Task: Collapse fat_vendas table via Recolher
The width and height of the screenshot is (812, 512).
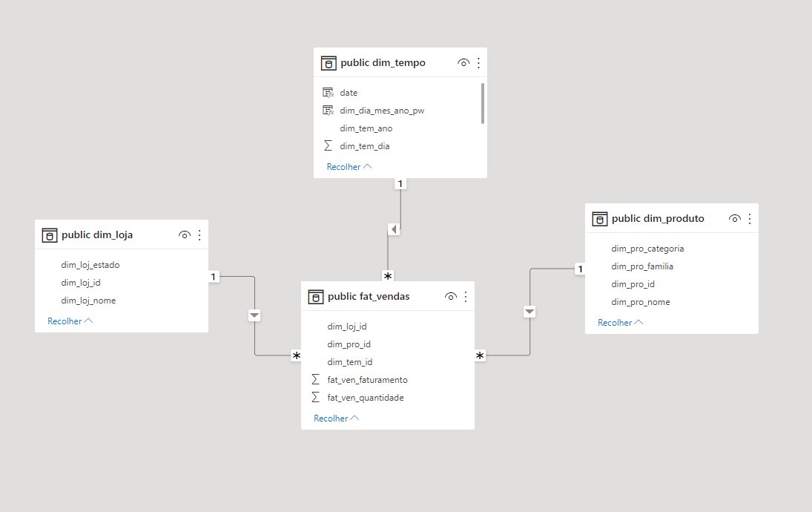Action: (x=336, y=419)
